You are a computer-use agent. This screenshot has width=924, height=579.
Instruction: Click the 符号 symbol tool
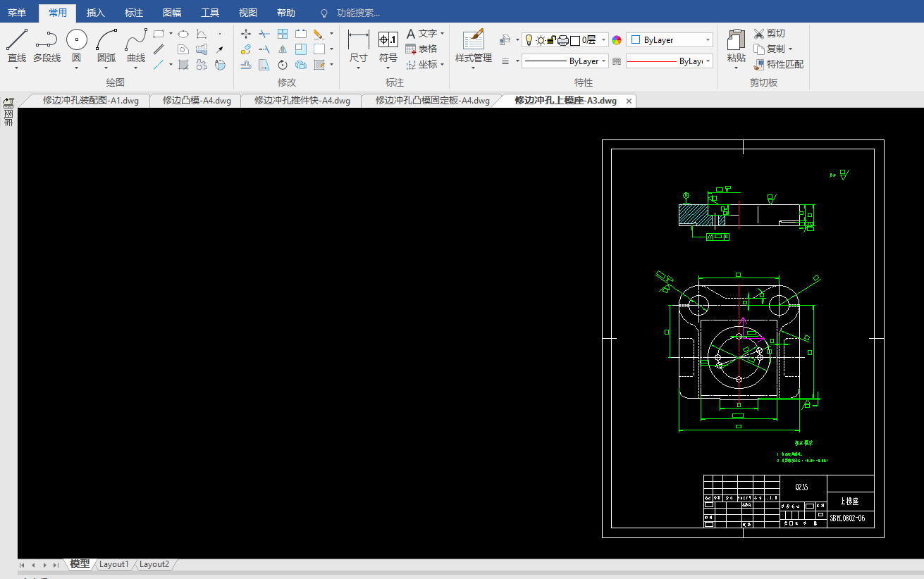pyautogui.click(x=388, y=47)
